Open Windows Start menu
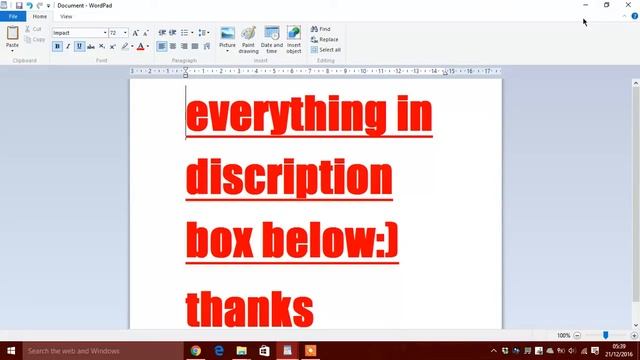Viewport: 640px width, 360px height. [11, 351]
